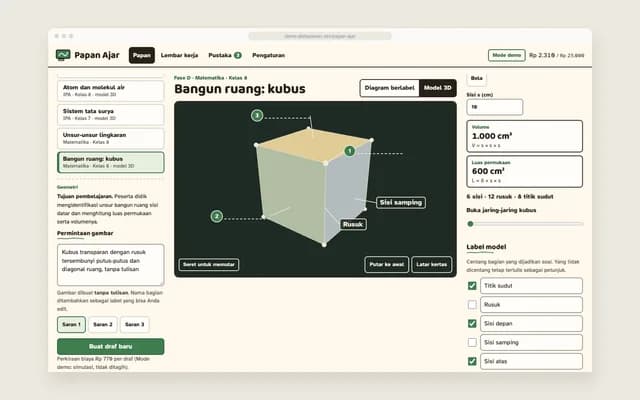Screen dimensions: 640x400
Task: Click numbered marker 1 on the cube
Action: pos(349,151)
